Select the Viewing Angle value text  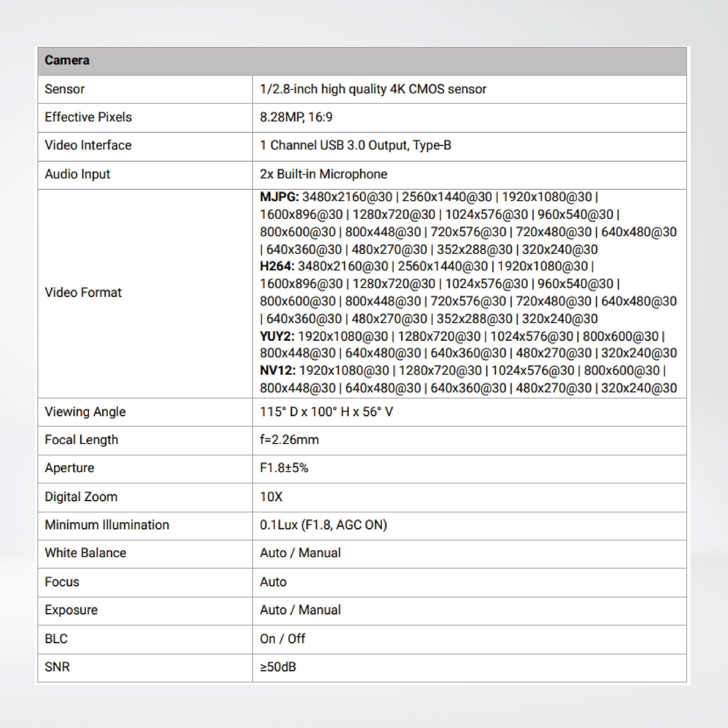326,412
